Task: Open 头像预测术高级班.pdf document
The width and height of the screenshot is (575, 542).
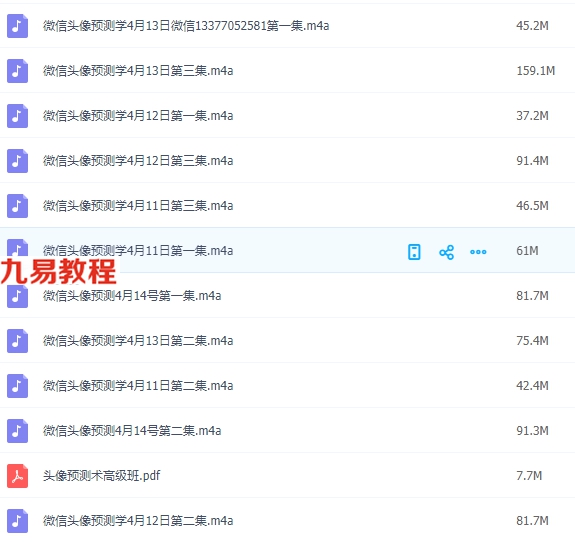Action: coord(102,476)
